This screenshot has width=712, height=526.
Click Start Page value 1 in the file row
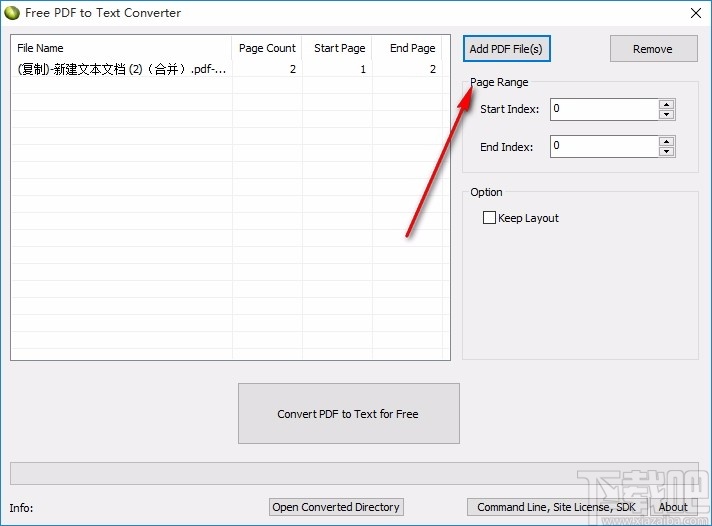pyautogui.click(x=363, y=69)
